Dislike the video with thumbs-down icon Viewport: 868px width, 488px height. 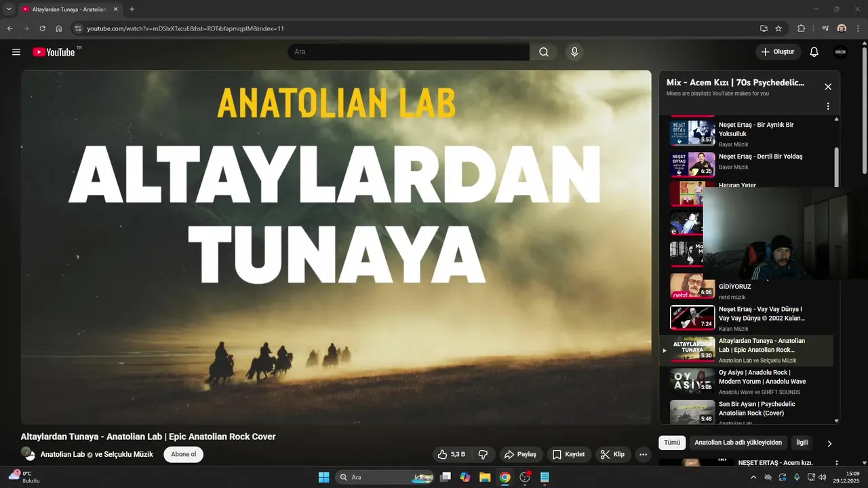point(484,454)
